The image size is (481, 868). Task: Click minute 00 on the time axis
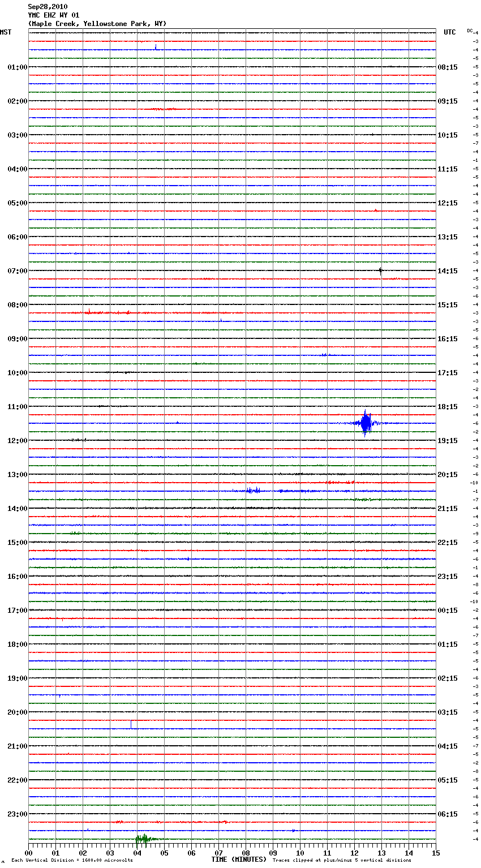pos(28,853)
